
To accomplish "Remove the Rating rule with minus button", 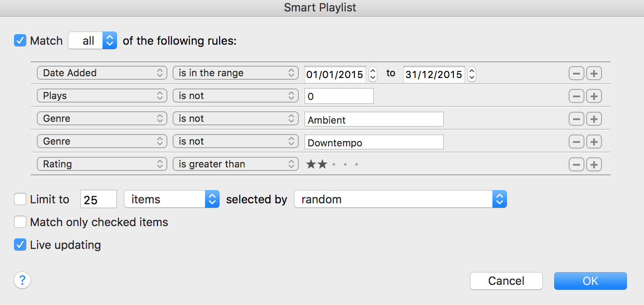I will (x=576, y=165).
